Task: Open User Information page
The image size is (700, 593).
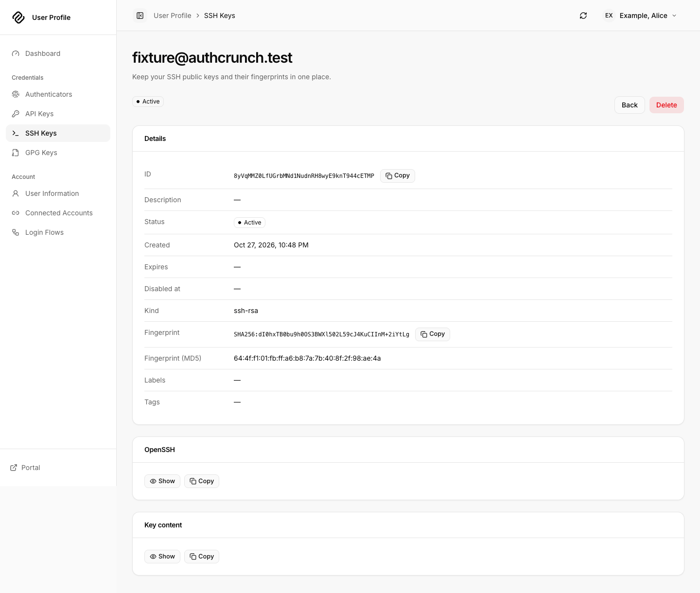Action: (58, 193)
